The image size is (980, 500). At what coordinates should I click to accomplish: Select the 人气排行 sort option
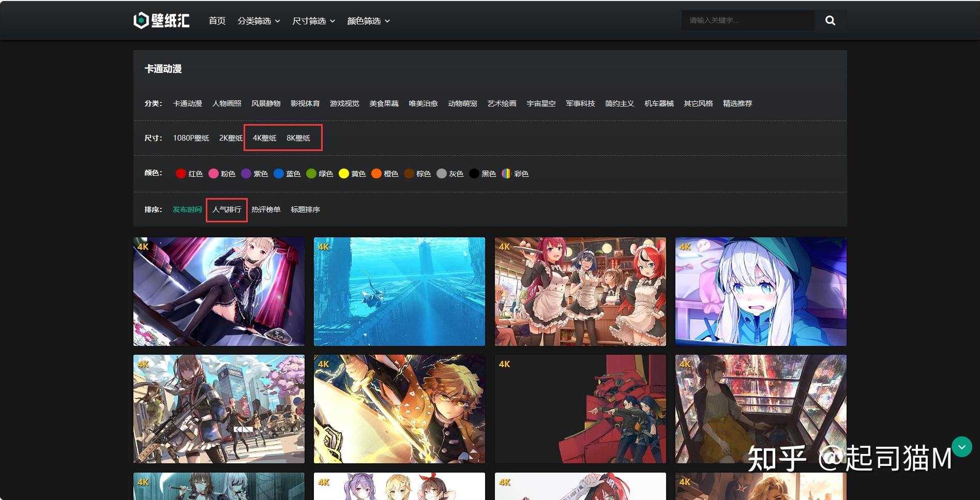click(227, 209)
